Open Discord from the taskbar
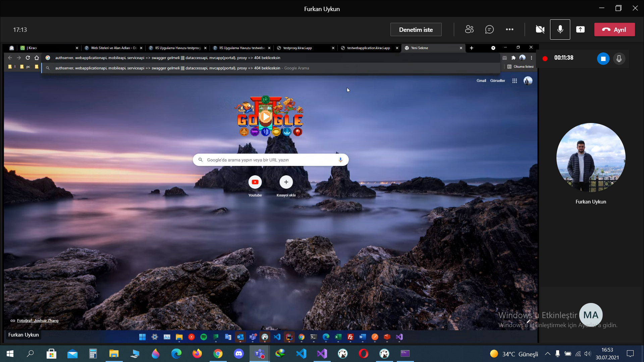The width and height of the screenshot is (644, 362). [x=239, y=353]
